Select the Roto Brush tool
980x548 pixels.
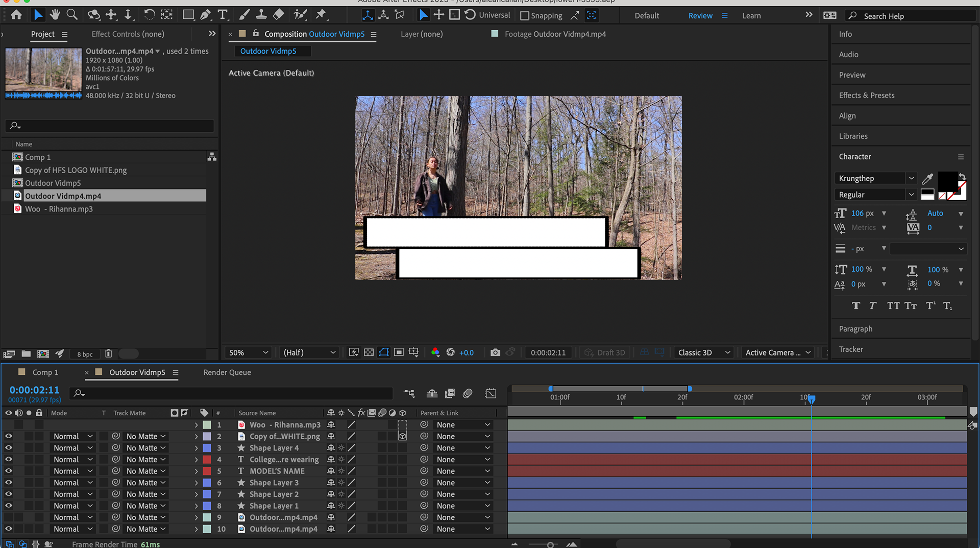[x=300, y=15]
